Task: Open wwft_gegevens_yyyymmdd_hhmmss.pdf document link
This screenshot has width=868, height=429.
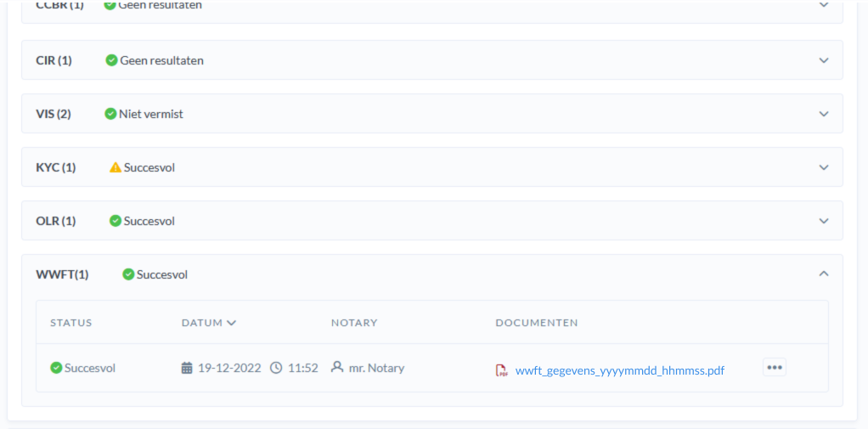Action: coord(619,370)
